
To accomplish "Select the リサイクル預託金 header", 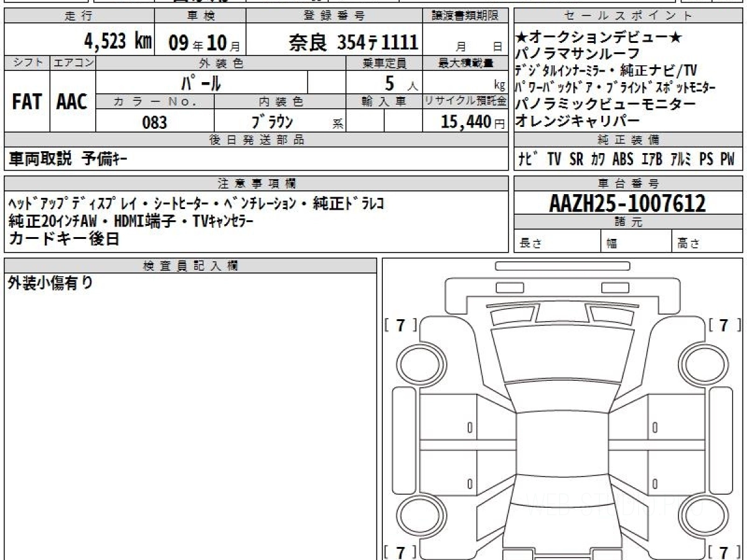I will point(466,101).
